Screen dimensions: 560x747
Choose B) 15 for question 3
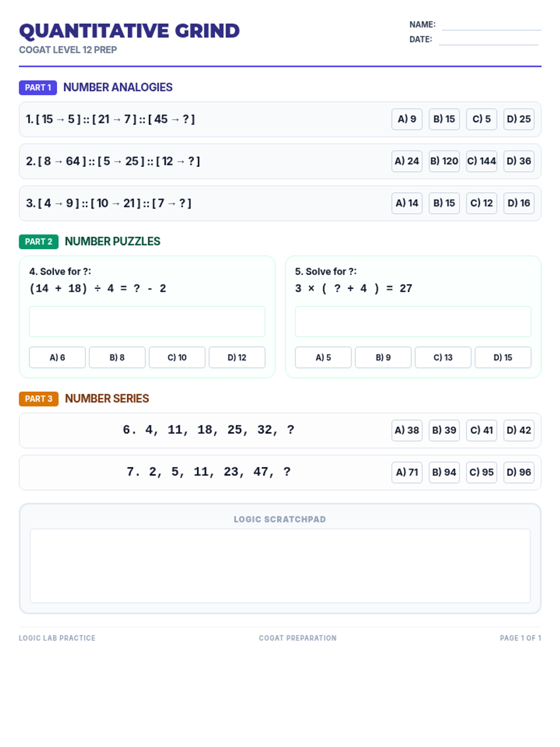tap(444, 203)
